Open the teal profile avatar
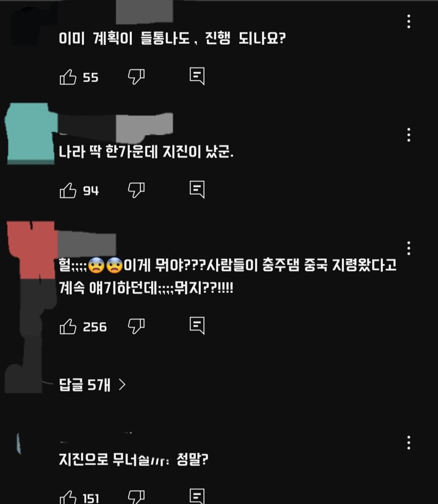Screen dimensions: 438x504 point(31,134)
